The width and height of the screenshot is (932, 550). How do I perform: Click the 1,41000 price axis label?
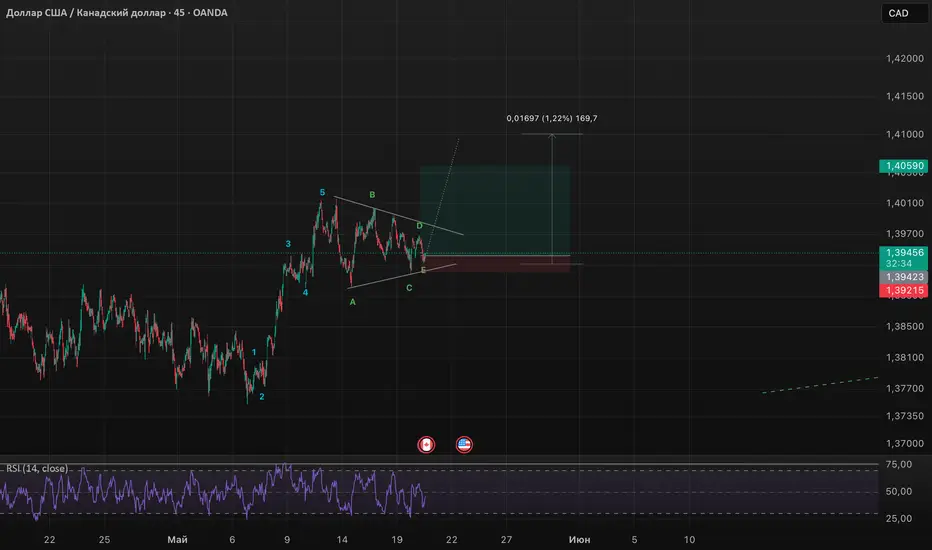(x=905, y=134)
